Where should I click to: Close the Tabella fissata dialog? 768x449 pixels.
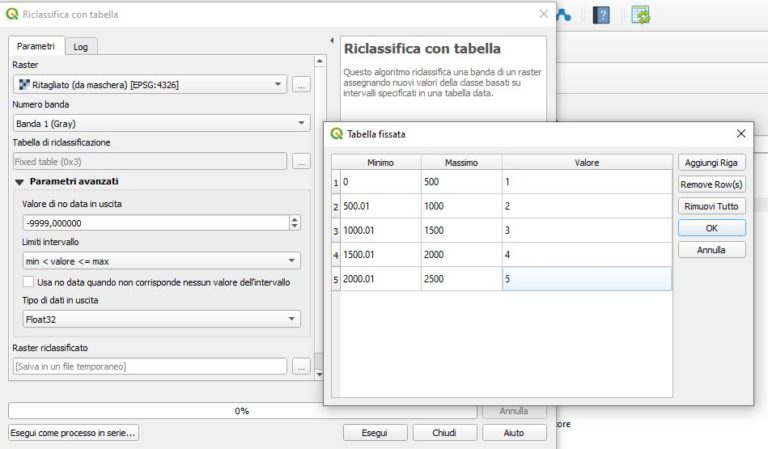coord(741,133)
